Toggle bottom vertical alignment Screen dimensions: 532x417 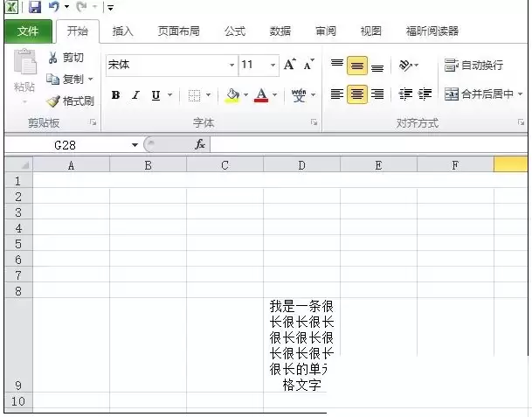point(377,68)
